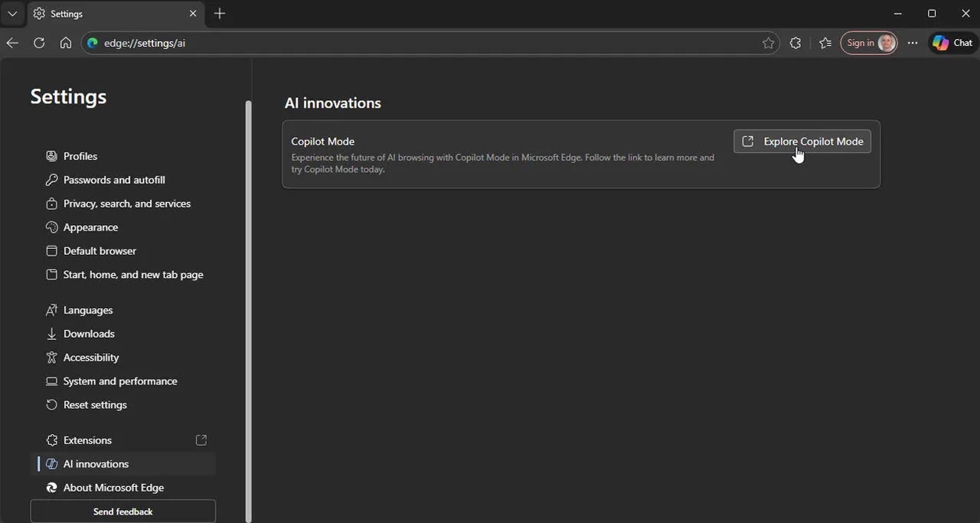The height and width of the screenshot is (523, 980).
Task: Open a new tab with plus button
Action: pyautogui.click(x=220, y=14)
